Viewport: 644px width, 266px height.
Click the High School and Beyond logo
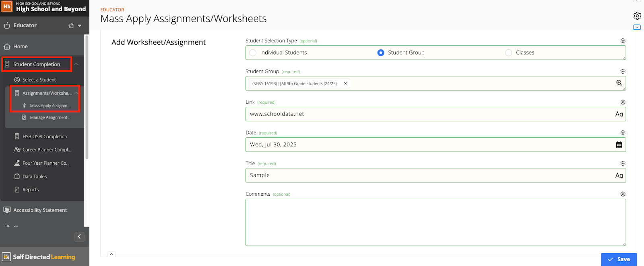click(7, 6)
